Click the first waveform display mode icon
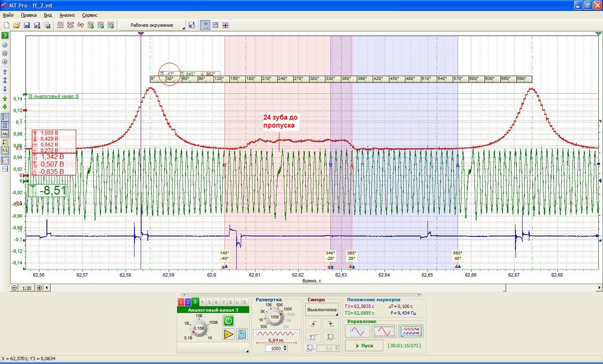Screen dimensions: 603x364 [60, 25]
